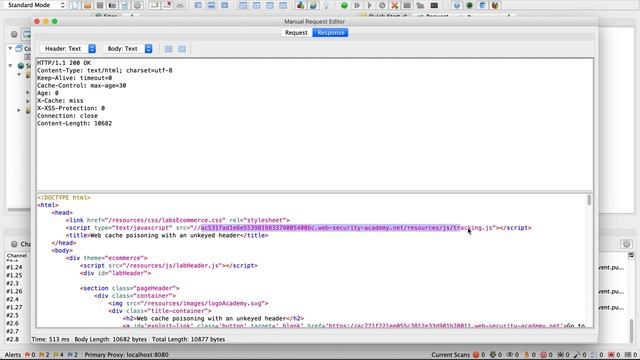Click the Request/Response tabs side-by-side icon
The height and width of the screenshot is (360, 640).
pos(243,5)
